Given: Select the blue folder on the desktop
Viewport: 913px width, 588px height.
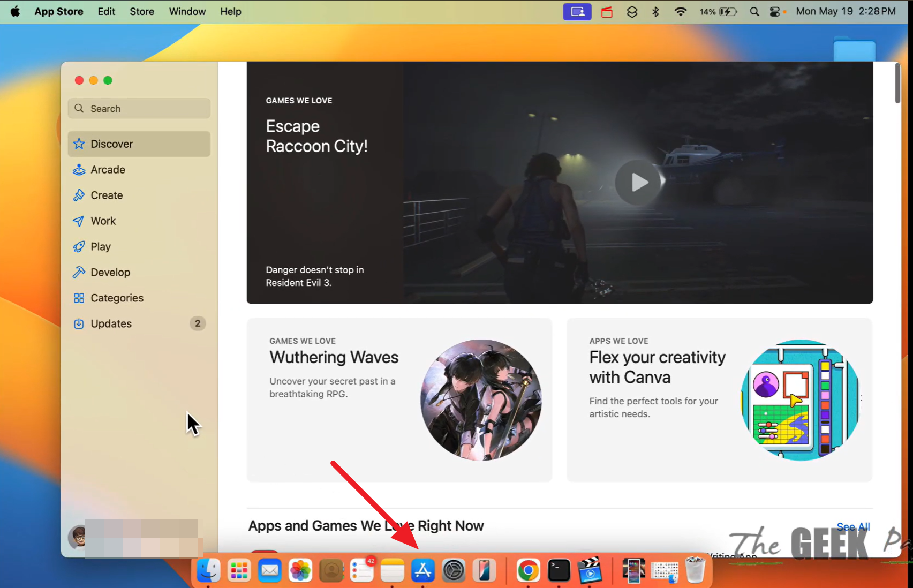Looking at the screenshot, I should [x=854, y=49].
